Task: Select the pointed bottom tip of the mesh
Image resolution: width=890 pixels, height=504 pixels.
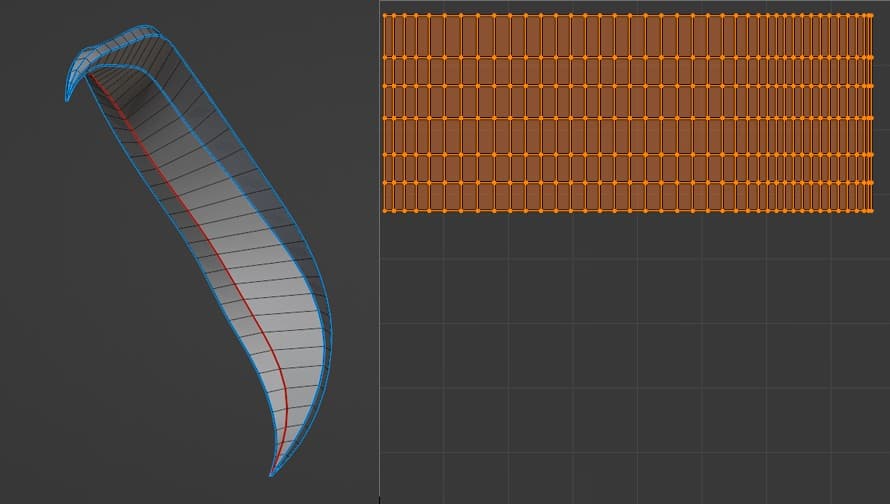Action: 271,474
